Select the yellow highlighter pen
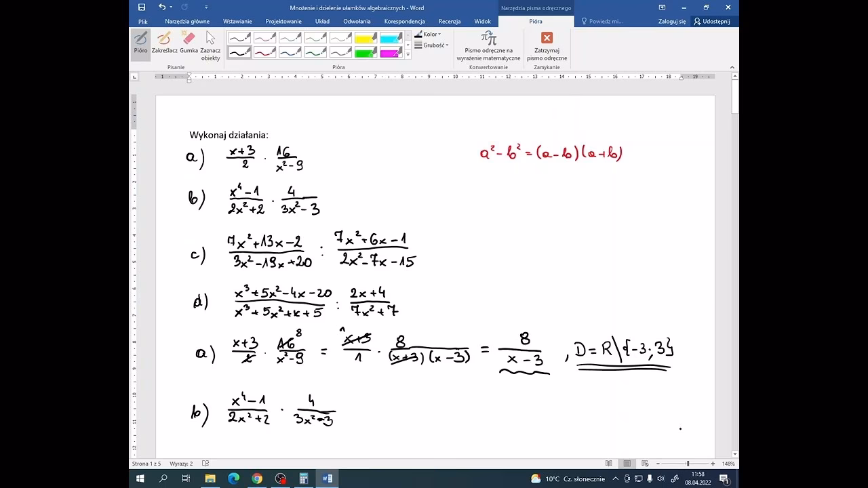 click(365, 38)
